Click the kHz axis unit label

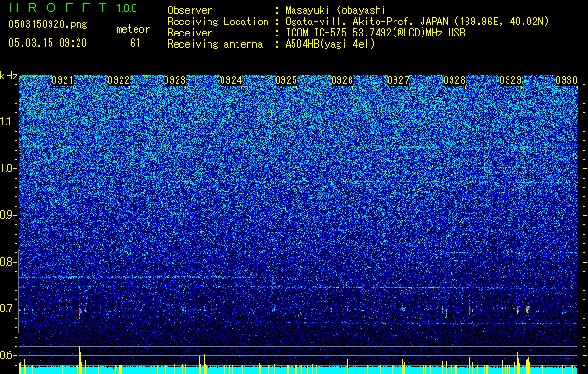[x=8, y=76]
